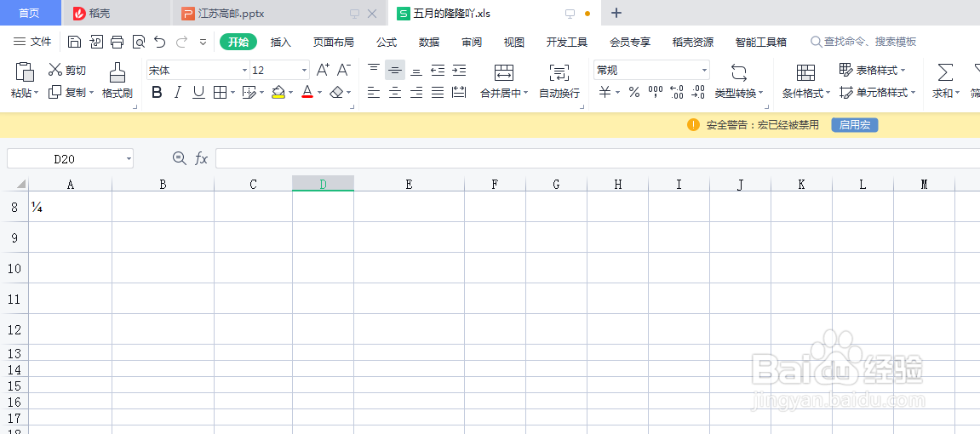The width and height of the screenshot is (980, 434).
Task: Align text left horizontally
Action: click(374, 93)
